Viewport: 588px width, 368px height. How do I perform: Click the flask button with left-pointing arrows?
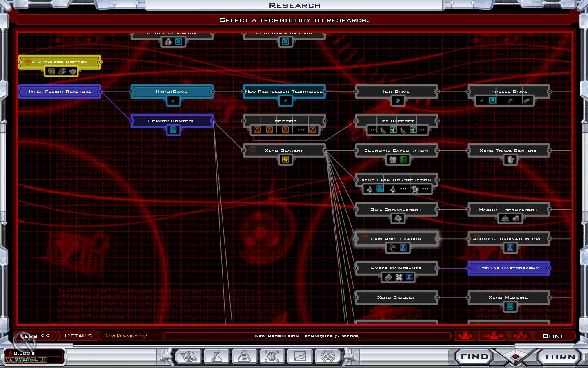[520, 336]
